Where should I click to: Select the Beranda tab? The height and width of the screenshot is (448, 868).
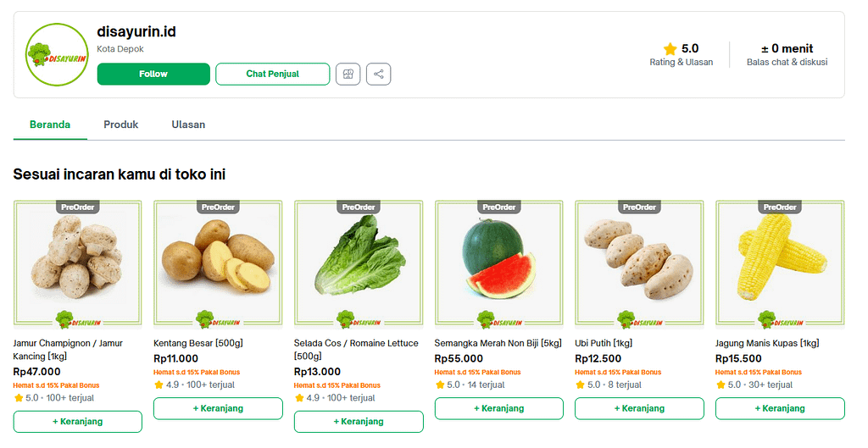pos(50,124)
